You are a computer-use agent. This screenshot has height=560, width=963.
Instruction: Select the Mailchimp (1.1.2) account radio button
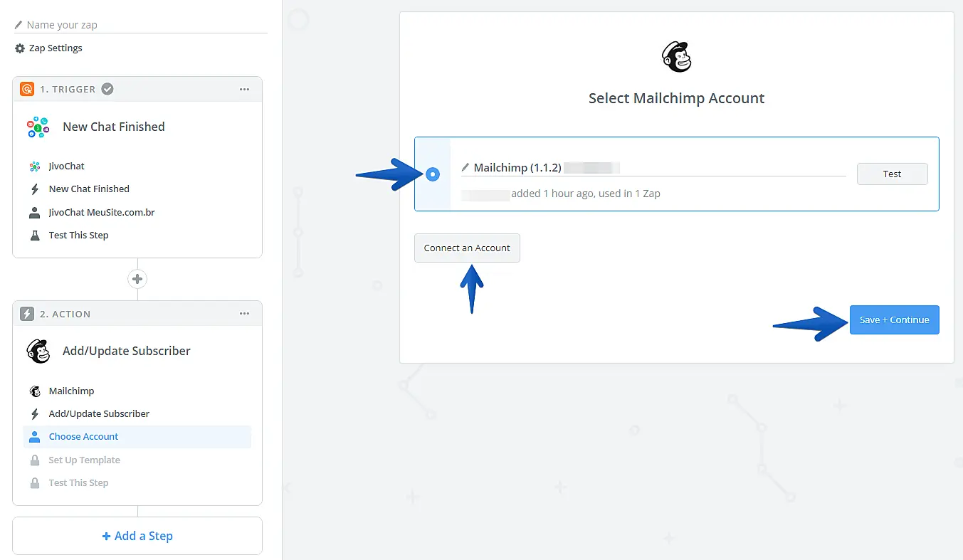(x=433, y=174)
